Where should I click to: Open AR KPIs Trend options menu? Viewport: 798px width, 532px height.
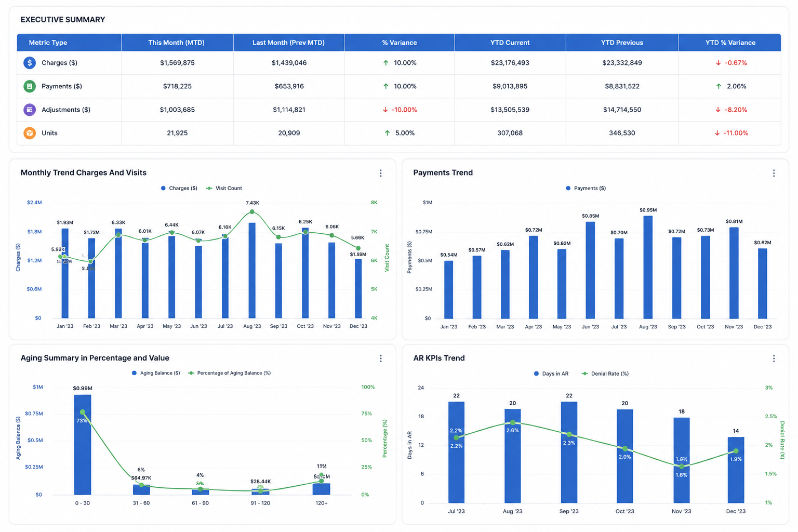coord(774,358)
